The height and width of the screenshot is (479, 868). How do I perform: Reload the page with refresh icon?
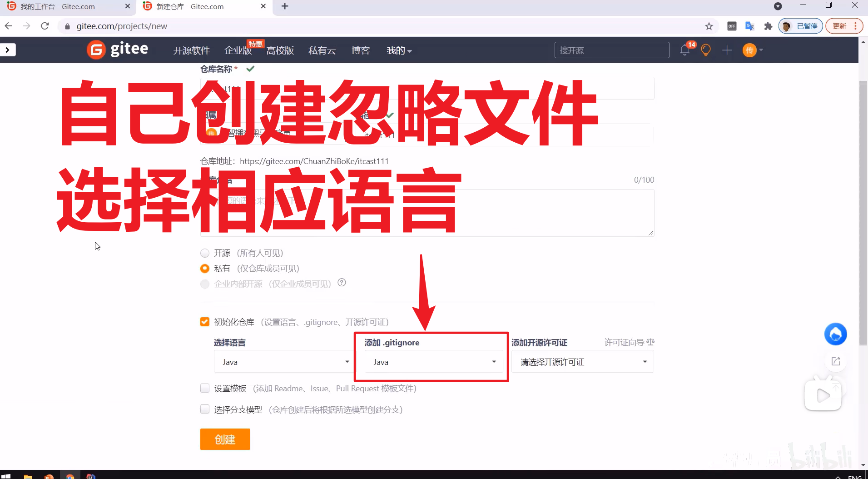point(45,26)
